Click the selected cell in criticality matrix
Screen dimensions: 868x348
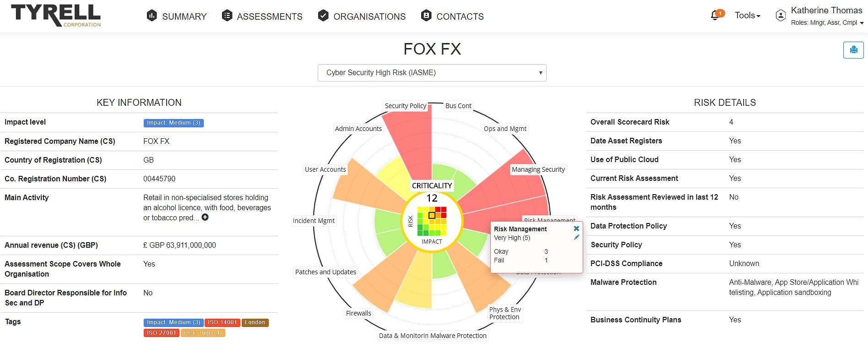432,215
